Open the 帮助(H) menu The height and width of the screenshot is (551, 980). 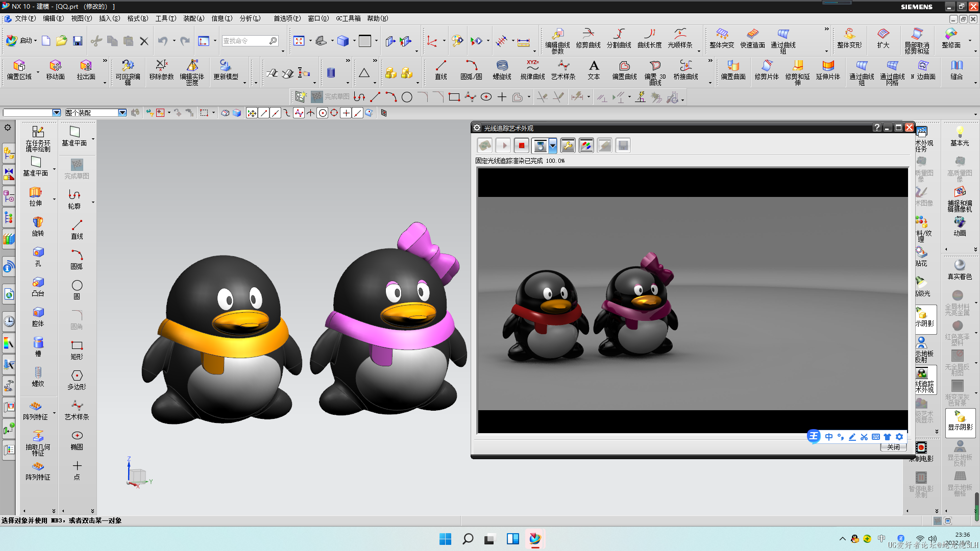click(378, 18)
